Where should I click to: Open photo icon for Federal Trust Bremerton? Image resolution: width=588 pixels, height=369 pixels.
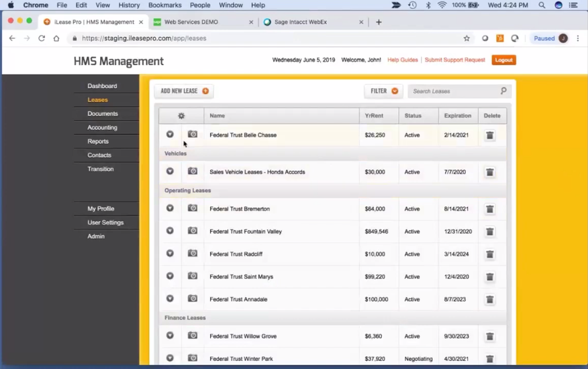click(x=193, y=208)
